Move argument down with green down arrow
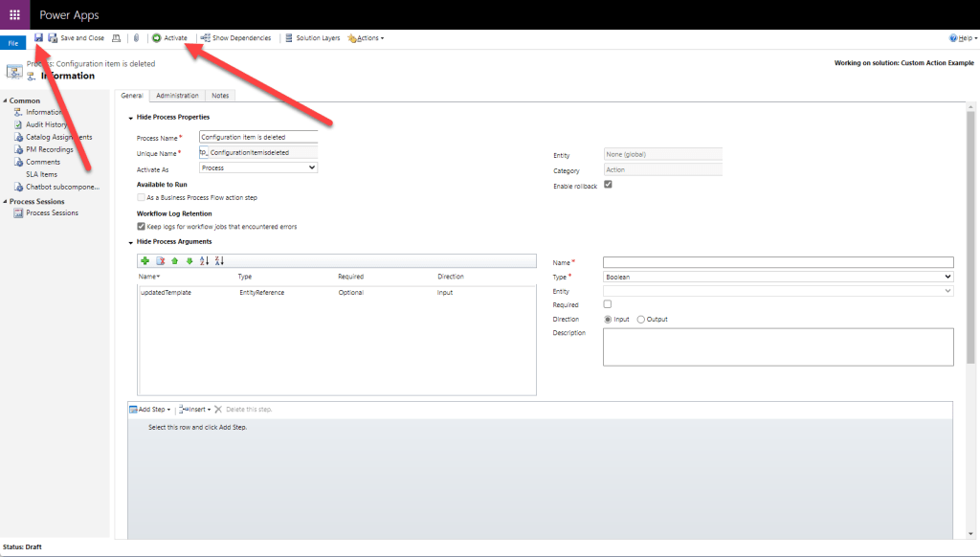This screenshot has width=980, height=557. point(189,261)
